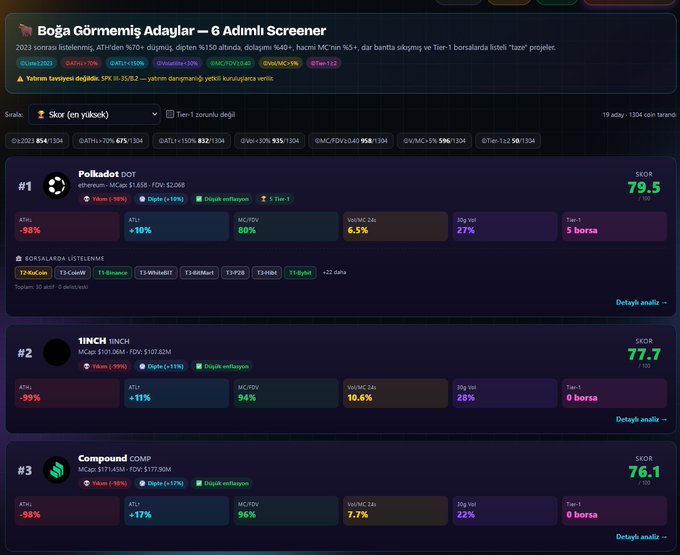
Task: Click Polkadot's ATH↓ -98% metric tile
Action: [x=67, y=226]
